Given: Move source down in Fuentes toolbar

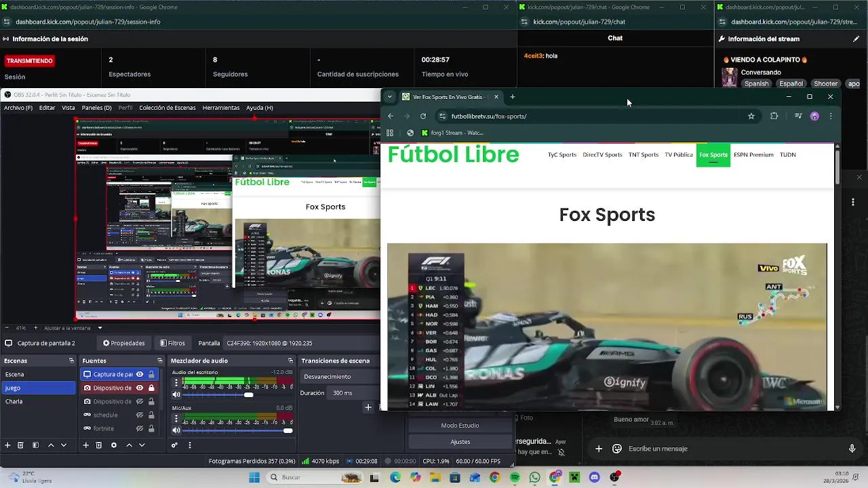Looking at the screenshot, I should pos(142,445).
